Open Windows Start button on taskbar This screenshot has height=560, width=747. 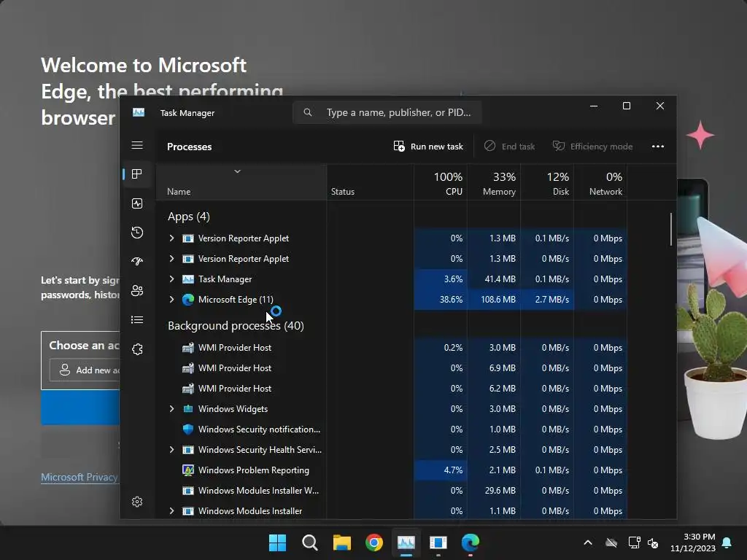pos(277,542)
